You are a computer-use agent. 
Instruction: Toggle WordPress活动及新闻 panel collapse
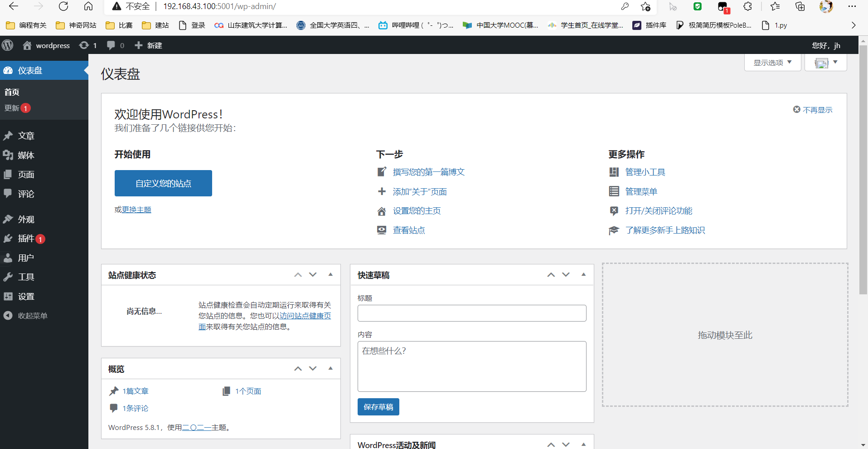583,444
